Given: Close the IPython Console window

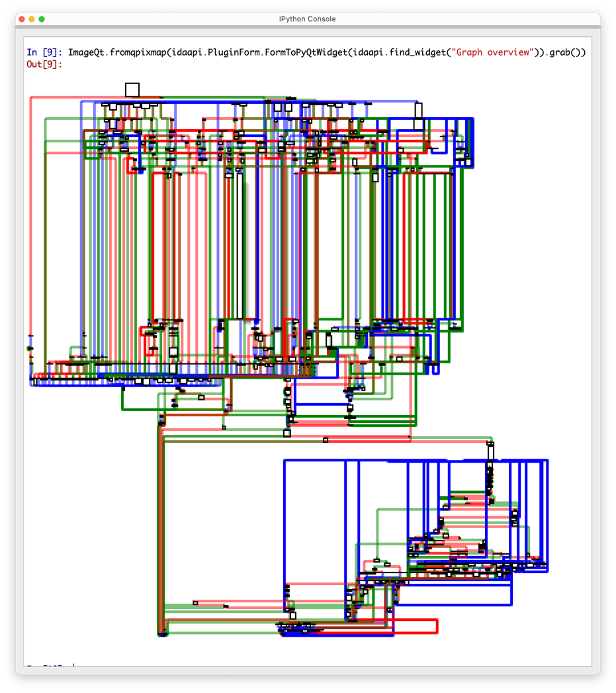Looking at the screenshot, I should pyautogui.click(x=22, y=19).
